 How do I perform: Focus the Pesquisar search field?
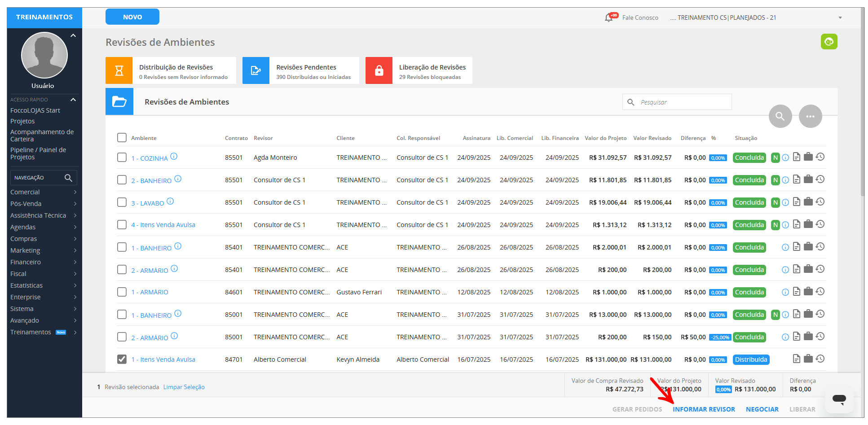tap(683, 102)
